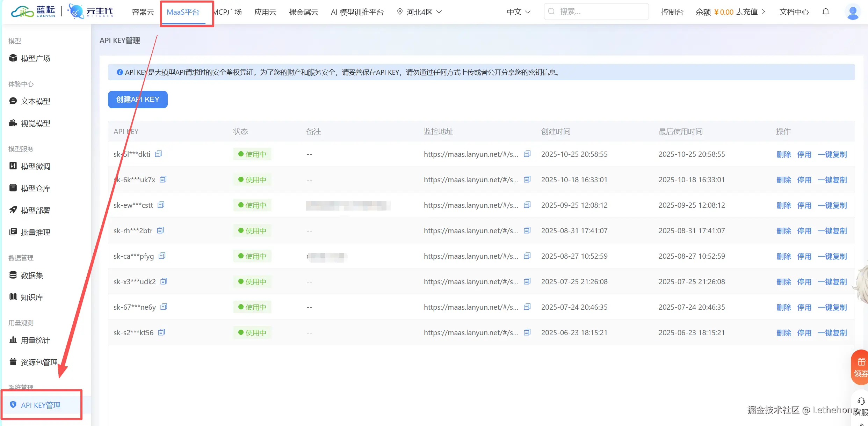The image size is (868, 426).
Task: Delete (删除) the sk-6k***uk7x key
Action: coord(783,180)
